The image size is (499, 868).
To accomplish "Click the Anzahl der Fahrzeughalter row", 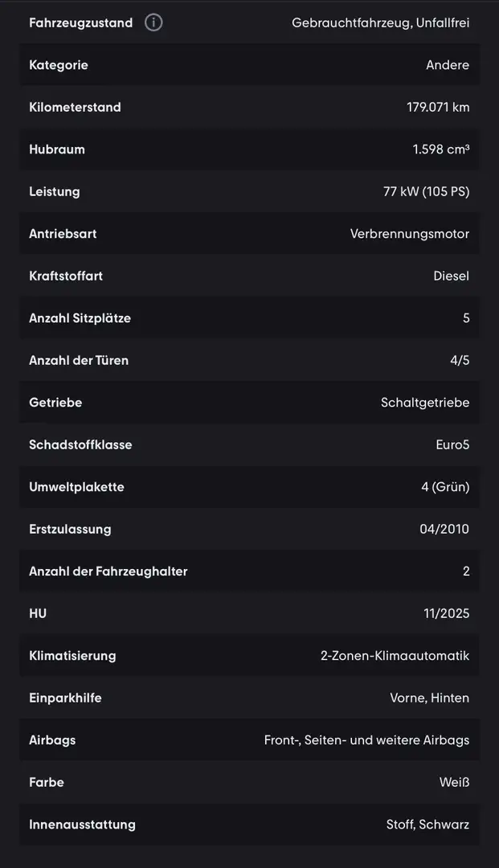I will coord(249,571).
